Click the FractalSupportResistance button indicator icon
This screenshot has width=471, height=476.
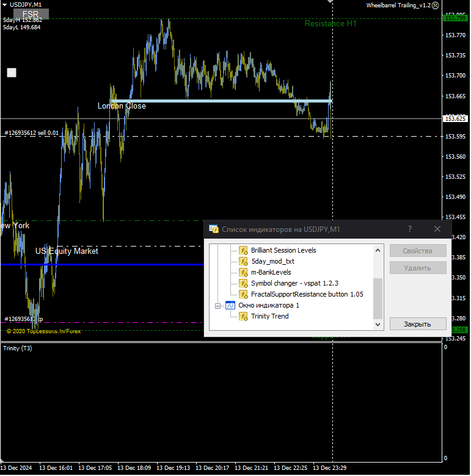[243, 294]
